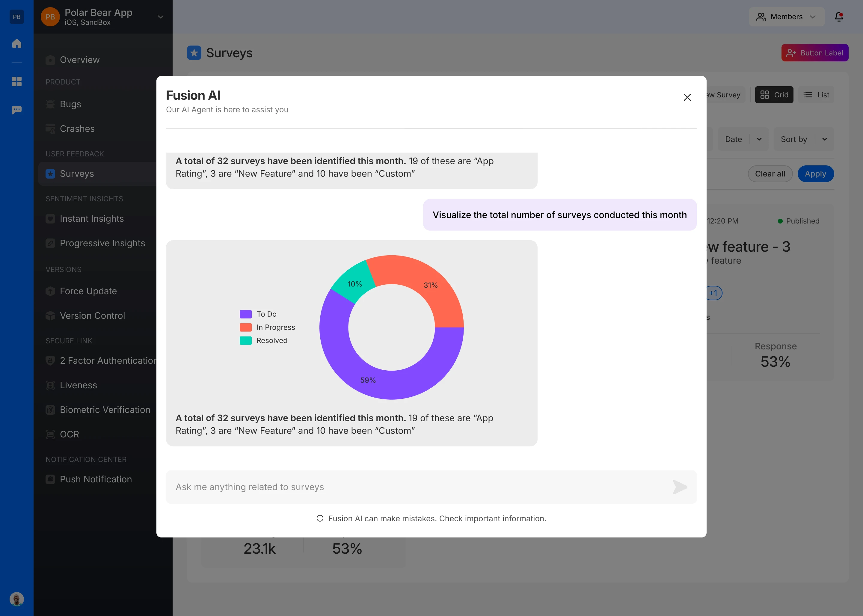This screenshot has height=616, width=863.
Task: Expand the Sort by dropdown
Action: click(x=803, y=139)
